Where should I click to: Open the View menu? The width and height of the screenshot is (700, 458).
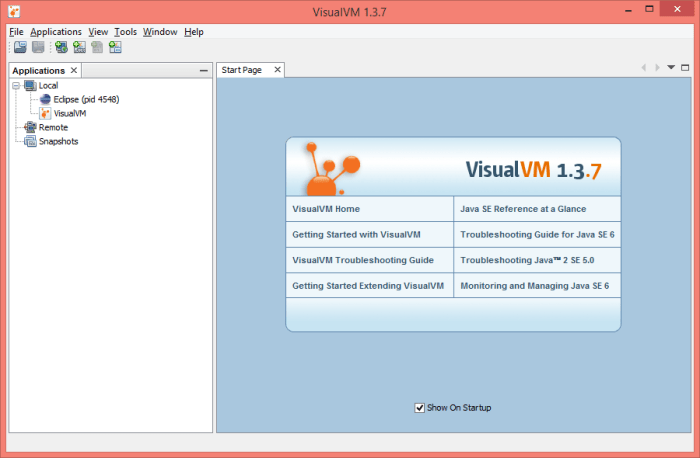[98, 32]
